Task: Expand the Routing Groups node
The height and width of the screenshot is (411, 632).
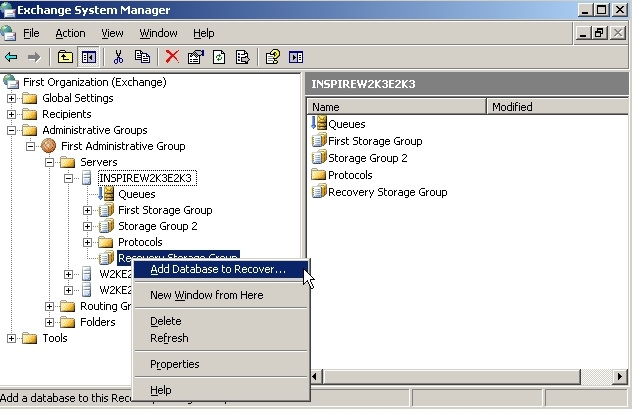Action: (x=49, y=306)
